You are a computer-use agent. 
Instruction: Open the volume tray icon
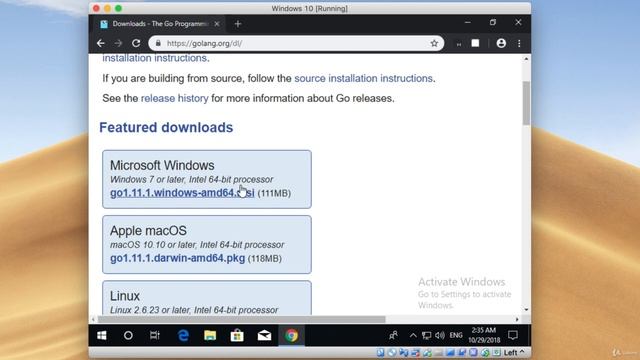(x=440, y=336)
